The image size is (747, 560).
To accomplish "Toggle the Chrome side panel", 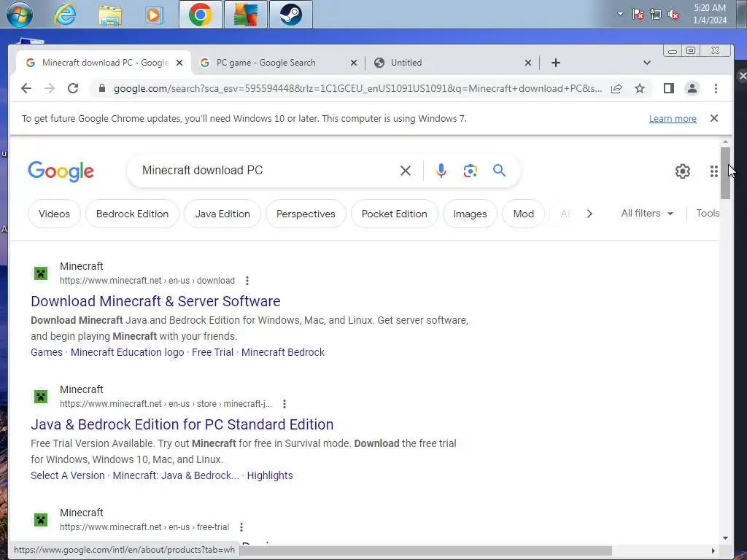I will (x=668, y=88).
